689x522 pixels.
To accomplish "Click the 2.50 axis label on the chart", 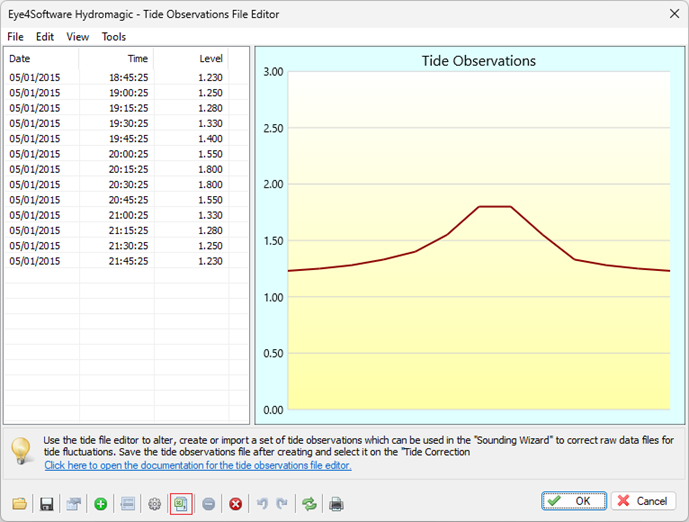I will [x=273, y=128].
